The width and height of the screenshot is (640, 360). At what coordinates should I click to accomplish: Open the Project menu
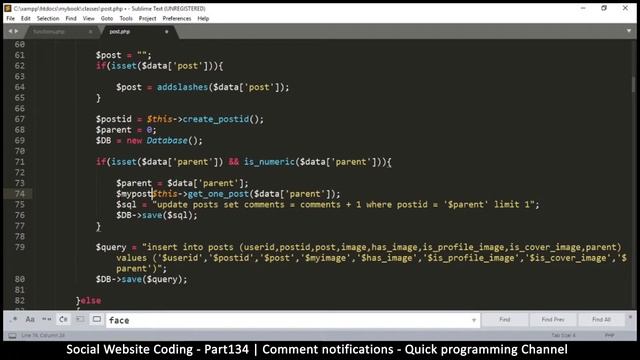[x=147, y=18]
